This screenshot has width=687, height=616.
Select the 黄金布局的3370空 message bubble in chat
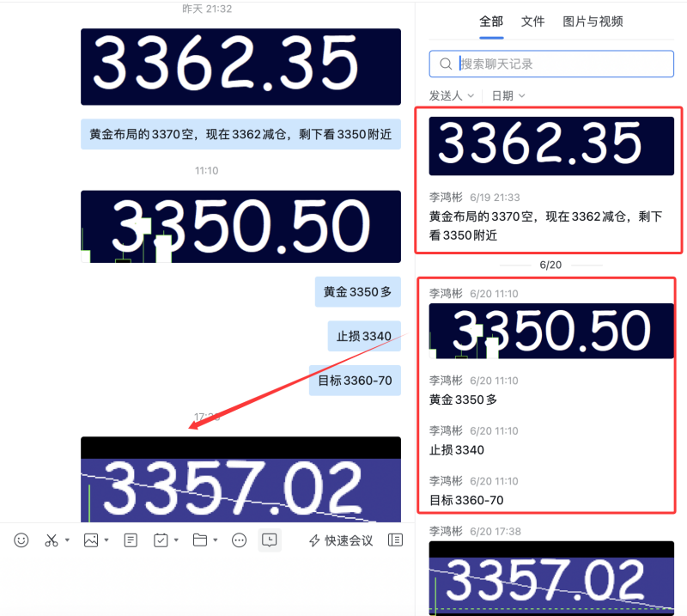pos(240,134)
